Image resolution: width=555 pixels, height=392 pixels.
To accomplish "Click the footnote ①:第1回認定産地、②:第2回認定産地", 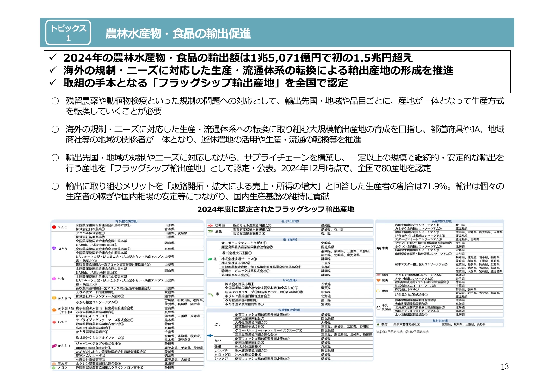I will click(x=402, y=332).
